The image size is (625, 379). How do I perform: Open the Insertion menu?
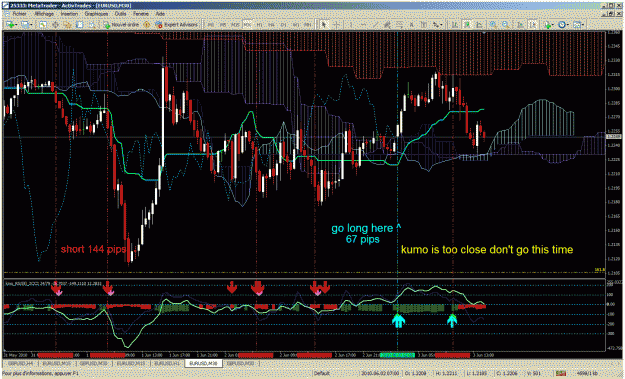click(x=69, y=14)
